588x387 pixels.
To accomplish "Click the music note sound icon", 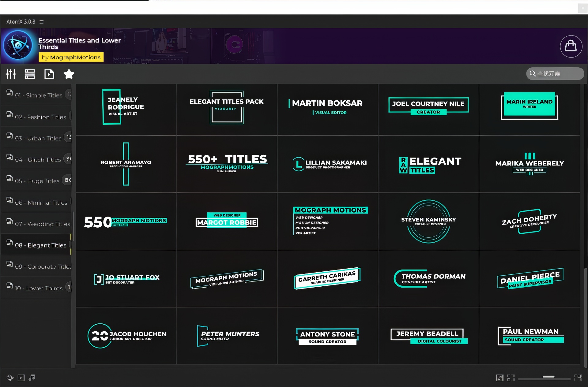I will point(32,378).
